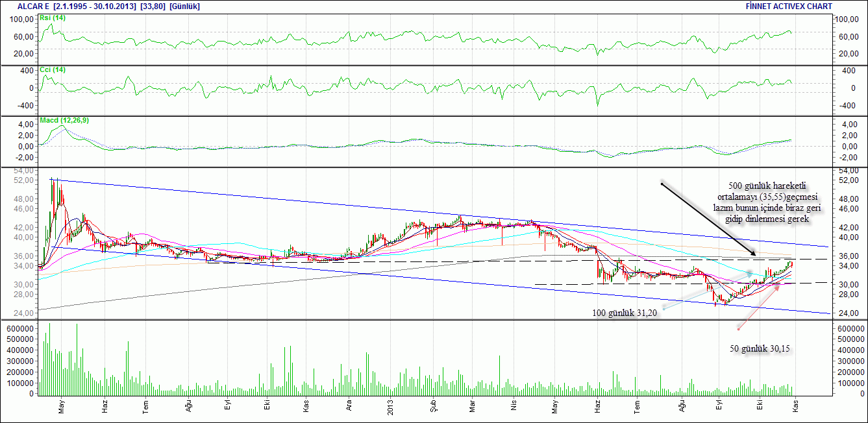Image resolution: width=868 pixels, height=423 pixels.
Task: Select the Cci (14) indicator label
Action: (53, 69)
